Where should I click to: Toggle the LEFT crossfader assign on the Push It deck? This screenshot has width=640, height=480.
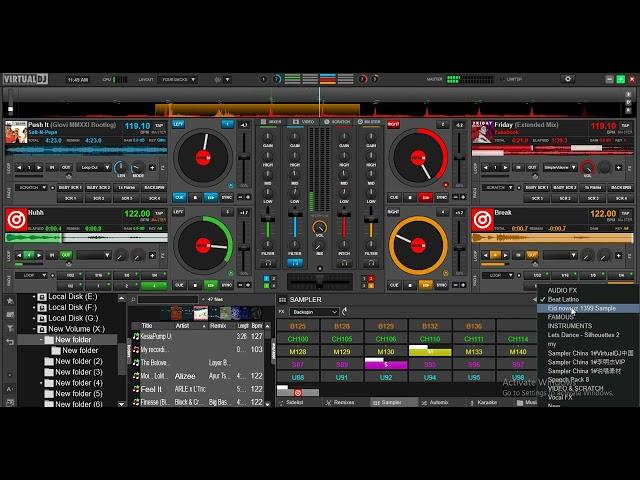[178, 124]
